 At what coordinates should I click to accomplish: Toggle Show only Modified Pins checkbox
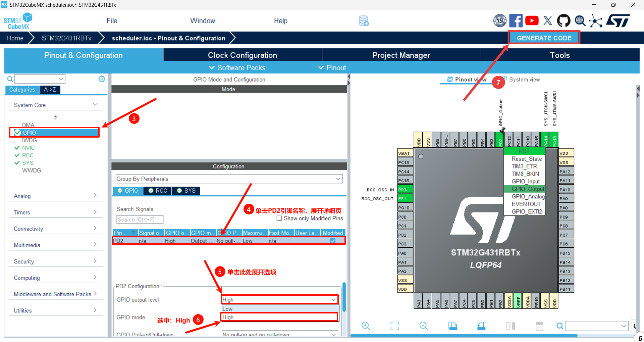279,218
